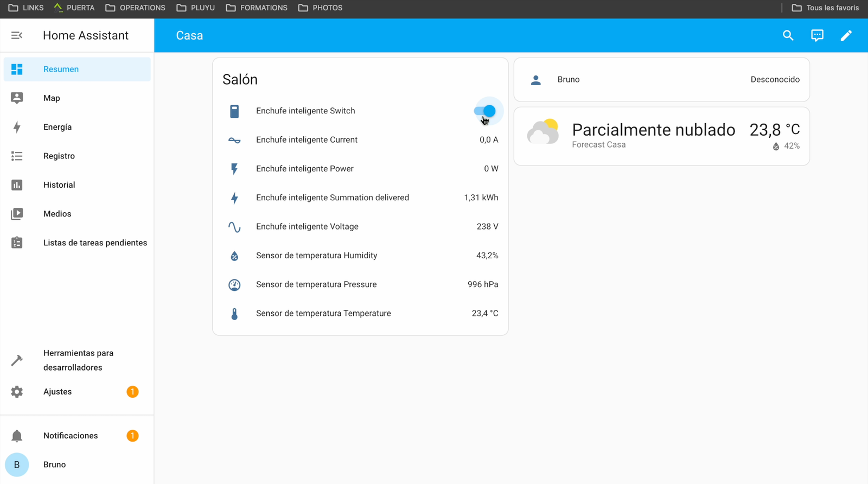The width and height of the screenshot is (868, 484).
Task: Open Enchufe inteligente Voltage row
Action: point(360,227)
